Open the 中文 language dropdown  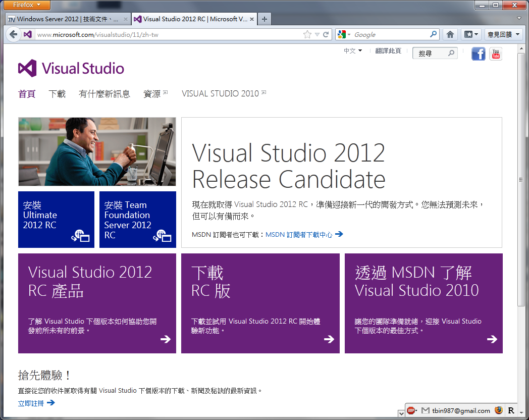tap(352, 50)
